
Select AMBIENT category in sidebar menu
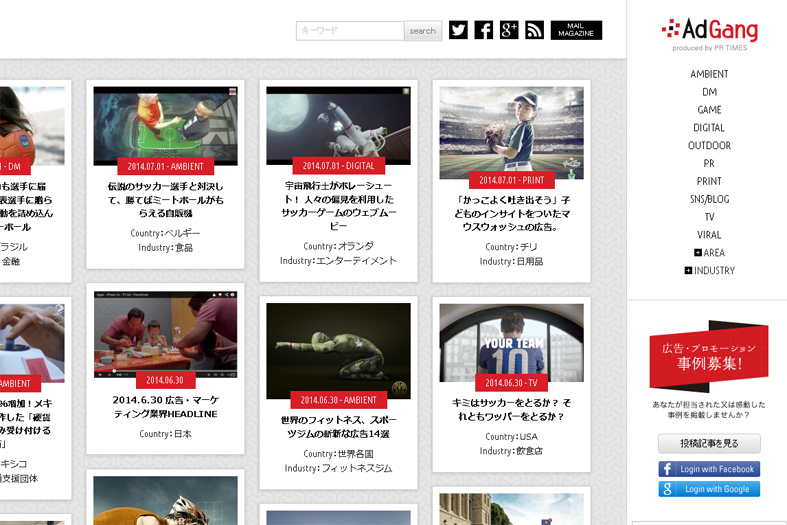pos(709,74)
